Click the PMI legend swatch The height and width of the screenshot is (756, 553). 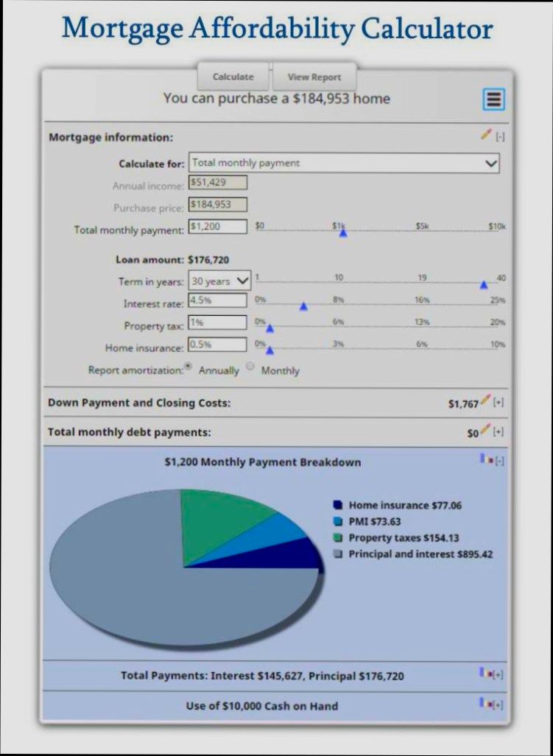click(337, 522)
